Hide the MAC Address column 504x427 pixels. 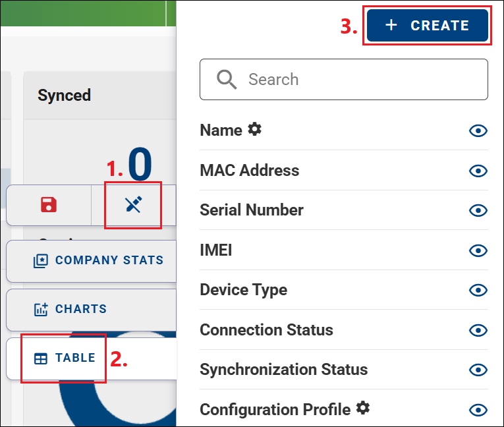(478, 171)
